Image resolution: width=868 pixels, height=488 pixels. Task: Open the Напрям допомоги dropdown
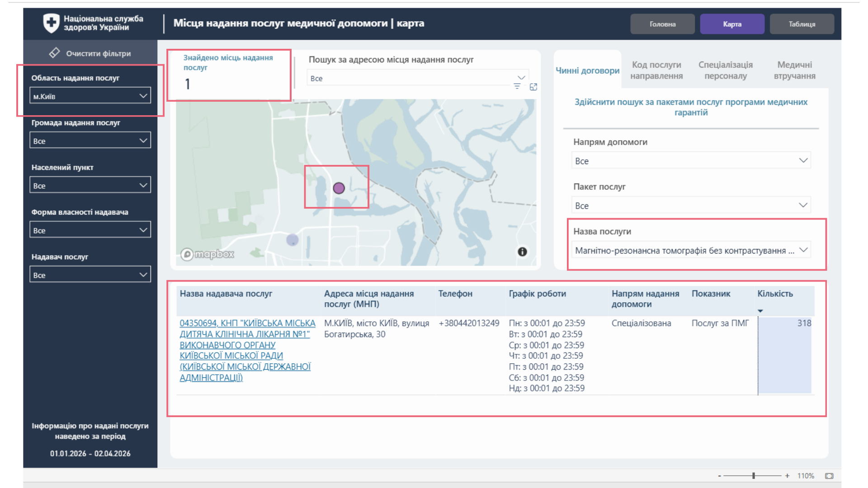[x=691, y=161]
